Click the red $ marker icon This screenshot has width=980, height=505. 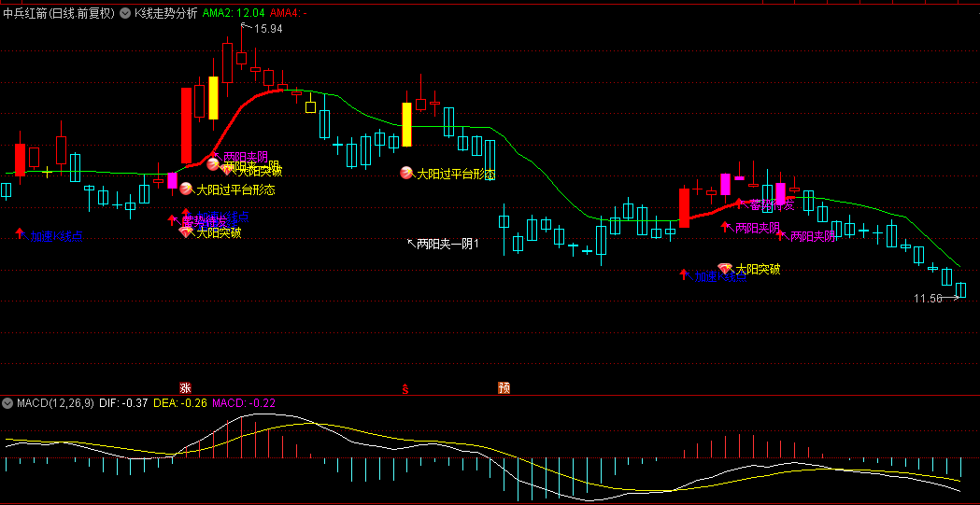[x=405, y=388]
